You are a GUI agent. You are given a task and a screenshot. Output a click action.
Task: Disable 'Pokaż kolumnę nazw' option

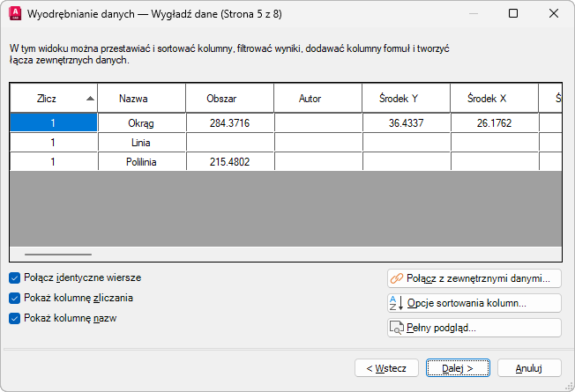(15, 318)
